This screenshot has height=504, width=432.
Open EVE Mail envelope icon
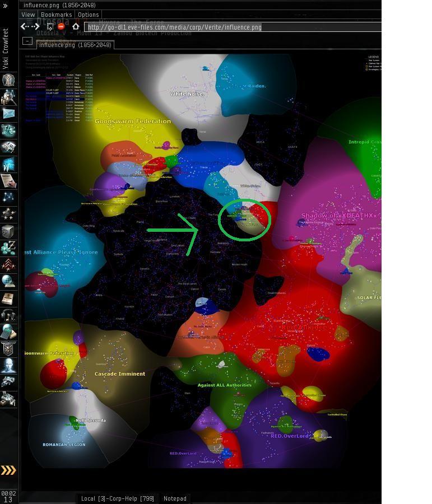[x=8, y=114]
